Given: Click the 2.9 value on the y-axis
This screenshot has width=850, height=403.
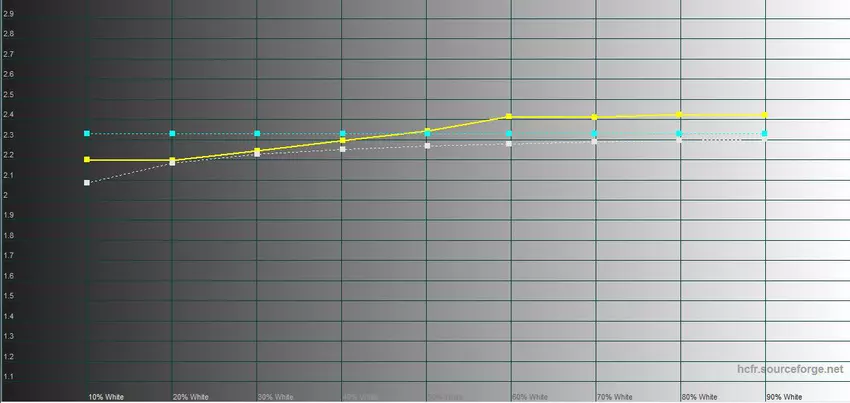Looking at the screenshot, I should pyautogui.click(x=8, y=13).
